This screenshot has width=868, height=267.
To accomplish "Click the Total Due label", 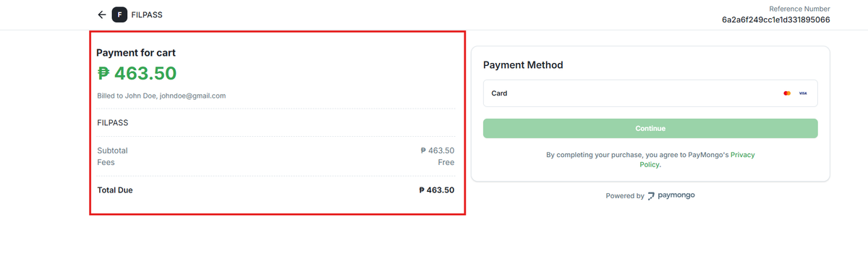I will (115, 190).
